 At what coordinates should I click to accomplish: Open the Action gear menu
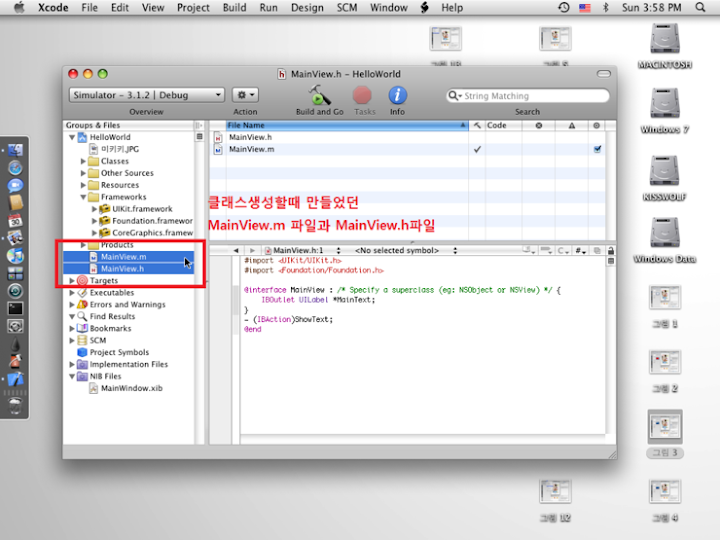click(245, 95)
